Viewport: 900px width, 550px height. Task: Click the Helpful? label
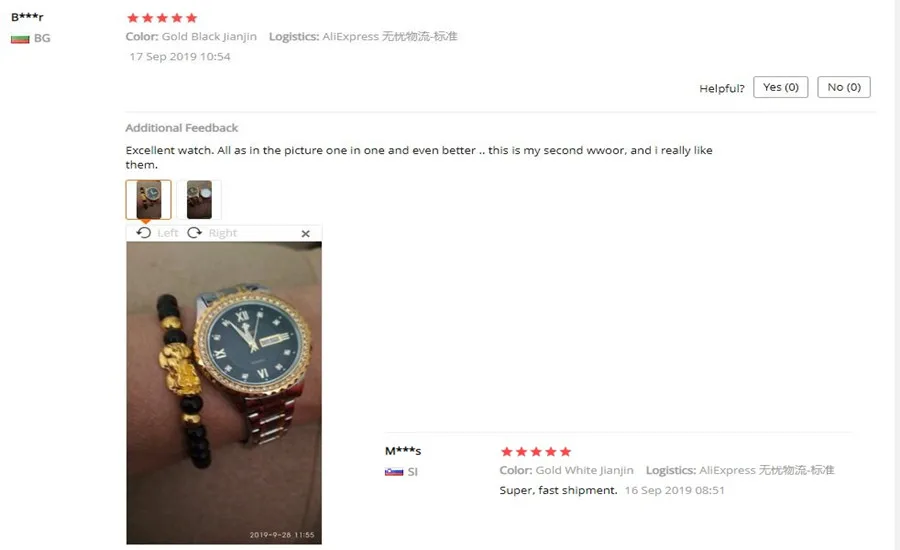(721, 88)
